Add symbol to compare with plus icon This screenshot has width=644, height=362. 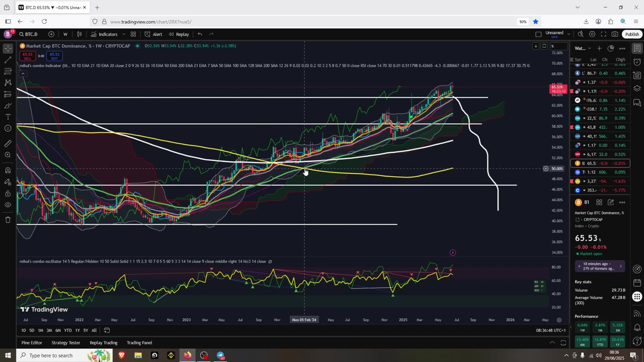click(x=51, y=34)
